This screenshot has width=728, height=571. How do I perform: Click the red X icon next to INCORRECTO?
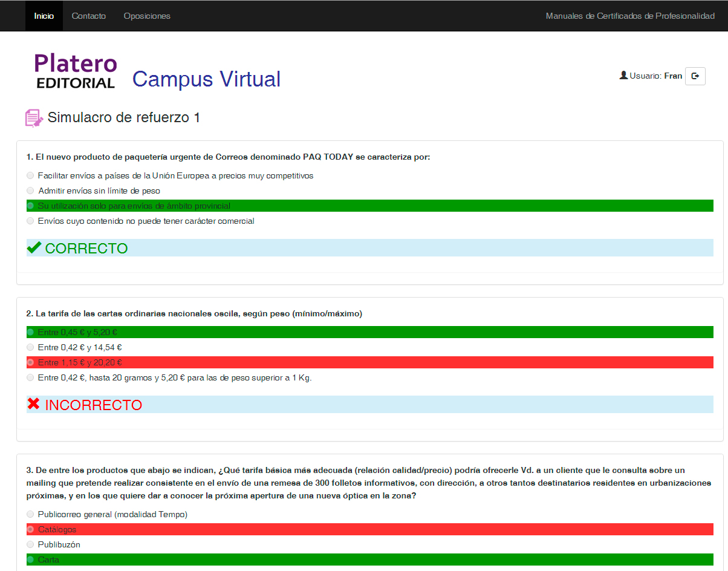(34, 404)
